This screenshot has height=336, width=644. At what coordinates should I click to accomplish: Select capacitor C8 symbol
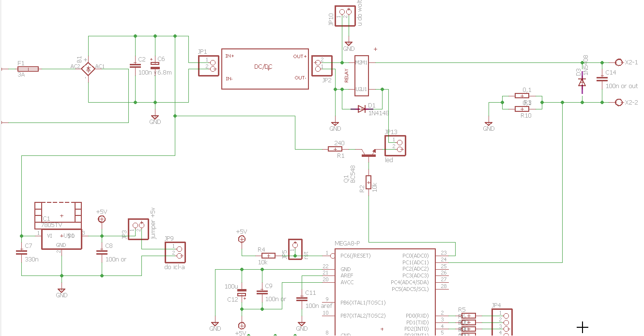click(x=102, y=252)
